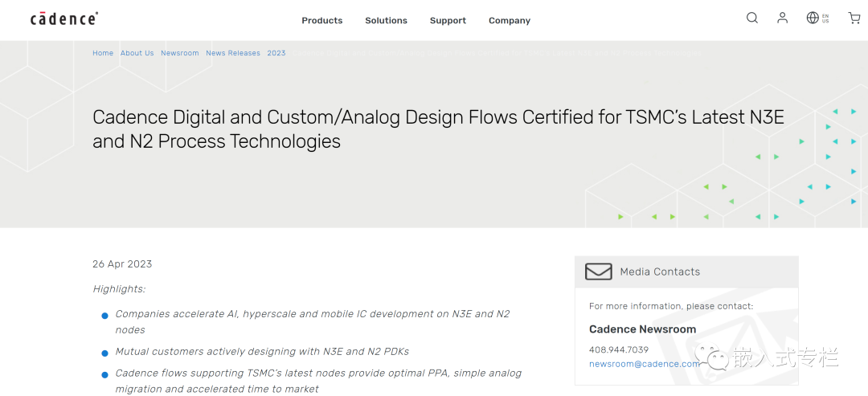
Task: Click the article headline about TSMC N3E
Action: pos(439,129)
